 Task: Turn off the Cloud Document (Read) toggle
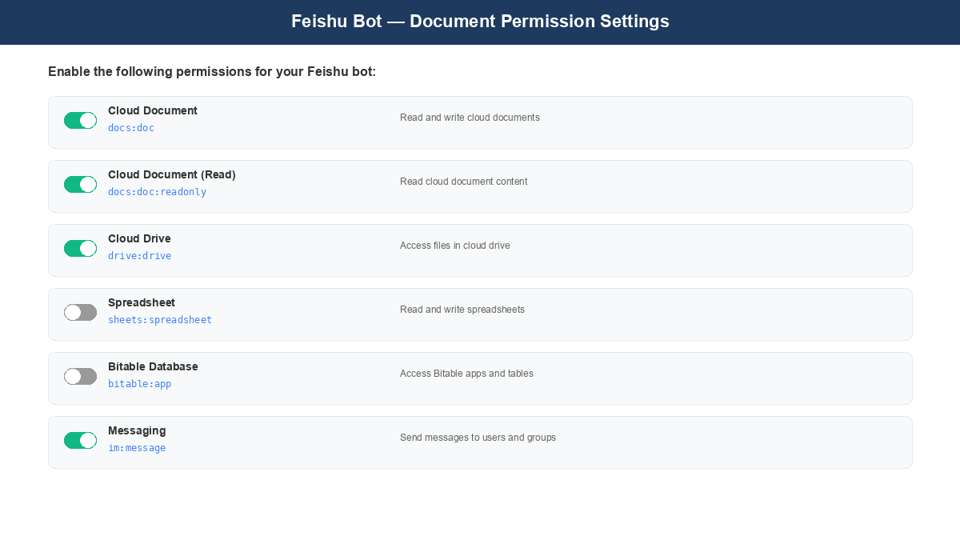pyautogui.click(x=80, y=184)
